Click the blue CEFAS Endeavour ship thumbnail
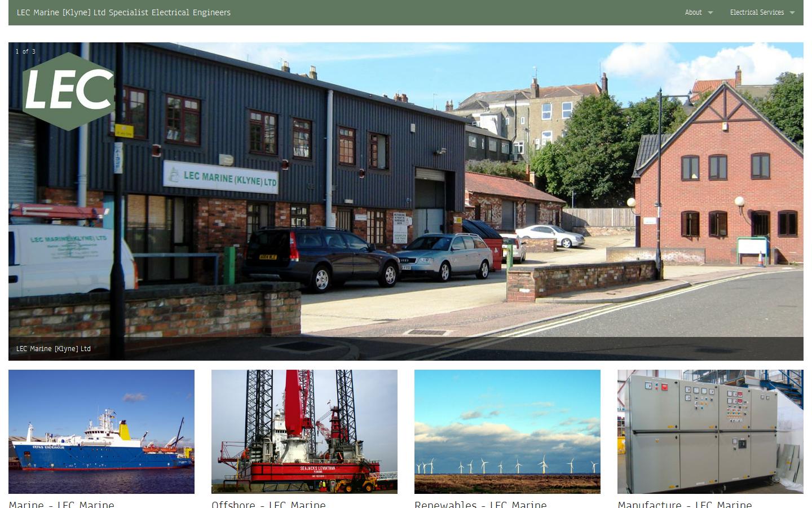This screenshot has height=508, width=812. [101, 431]
